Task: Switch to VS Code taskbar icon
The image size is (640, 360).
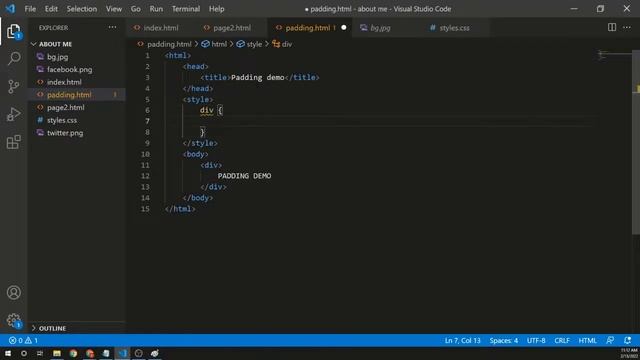Action: [x=122, y=353]
